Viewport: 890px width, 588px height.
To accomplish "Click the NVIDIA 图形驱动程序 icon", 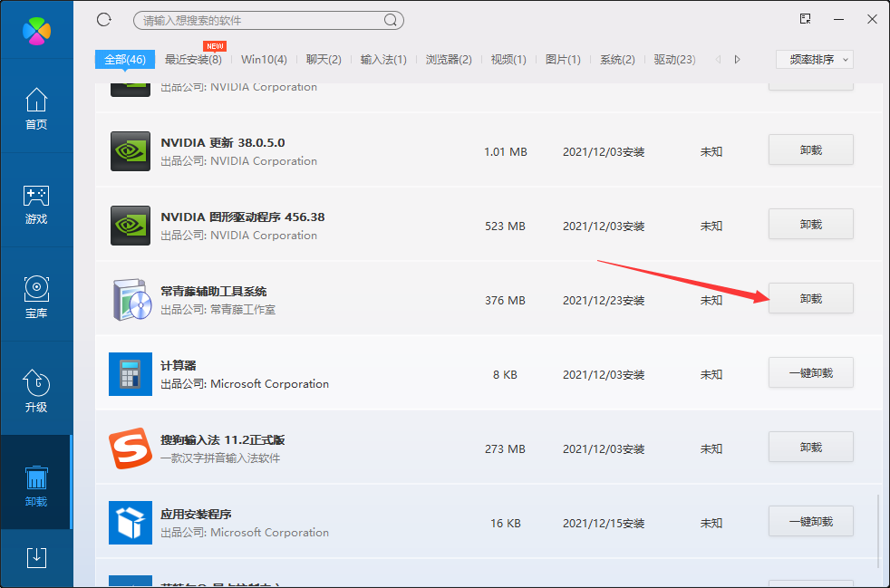I will click(x=131, y=226).
